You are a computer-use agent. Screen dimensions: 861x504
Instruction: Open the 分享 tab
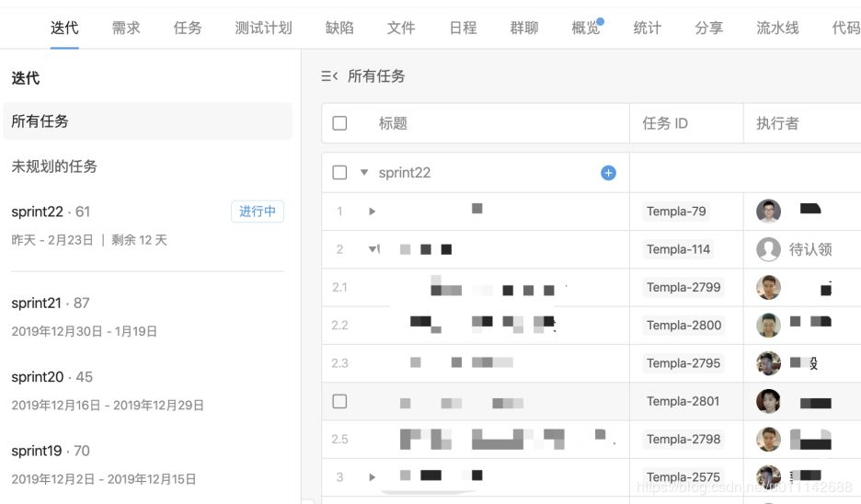tap(708, 28)
